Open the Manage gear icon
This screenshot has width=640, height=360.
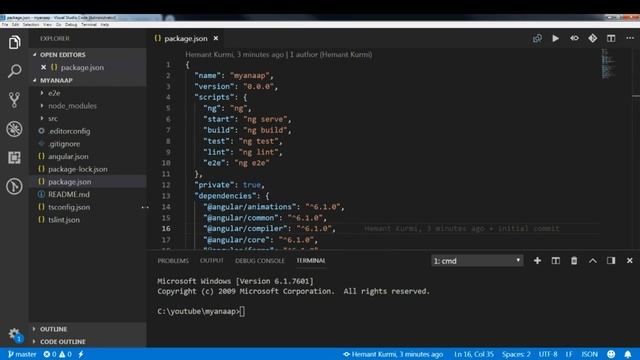(x=14, y=334)
